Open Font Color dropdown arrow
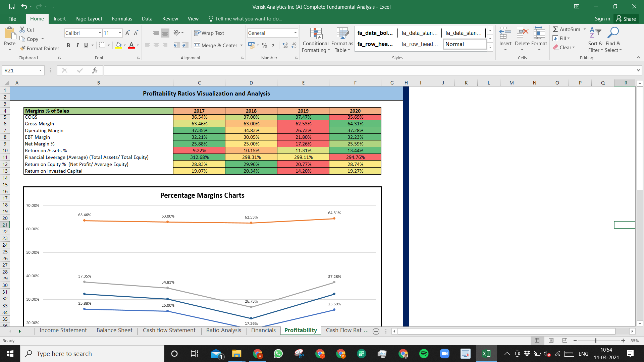Image resolution: width=644 pixels, height=362 pixels. click(x=138, y=45)
